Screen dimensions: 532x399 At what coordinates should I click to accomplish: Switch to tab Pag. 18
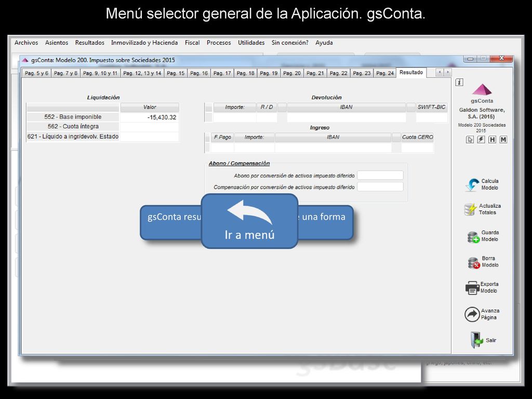[245, 73]
